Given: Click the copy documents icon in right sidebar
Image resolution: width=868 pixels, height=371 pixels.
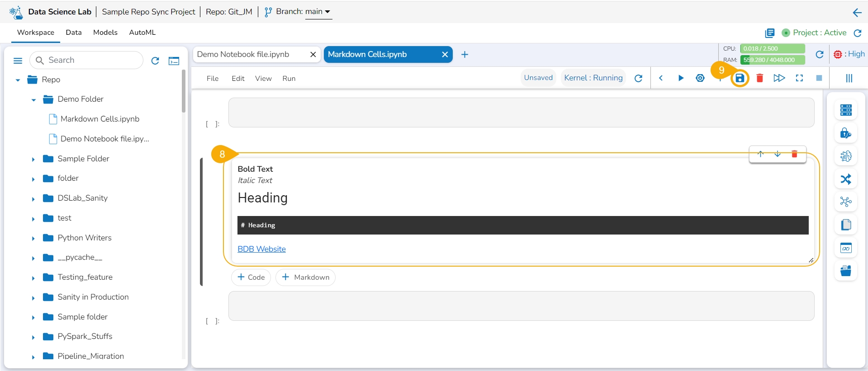Looking at the screenshot, I should (846, 225).
